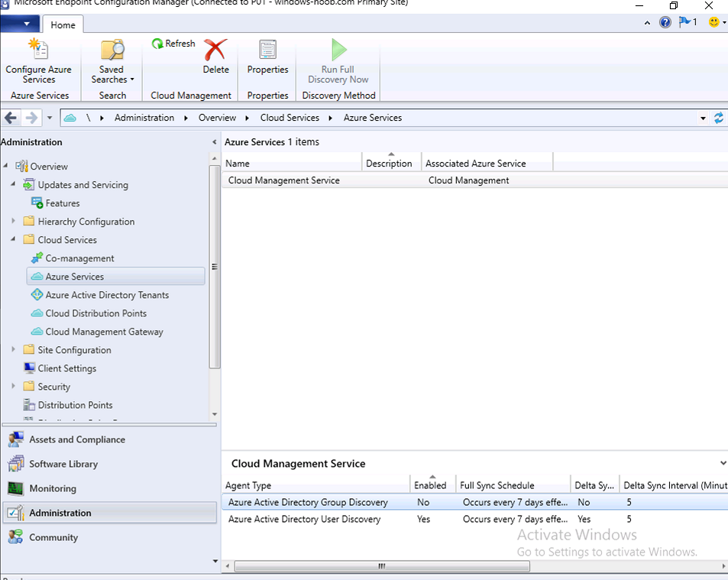
Task: Open Cloud Management Gateway node
Action: pos(104,332)
